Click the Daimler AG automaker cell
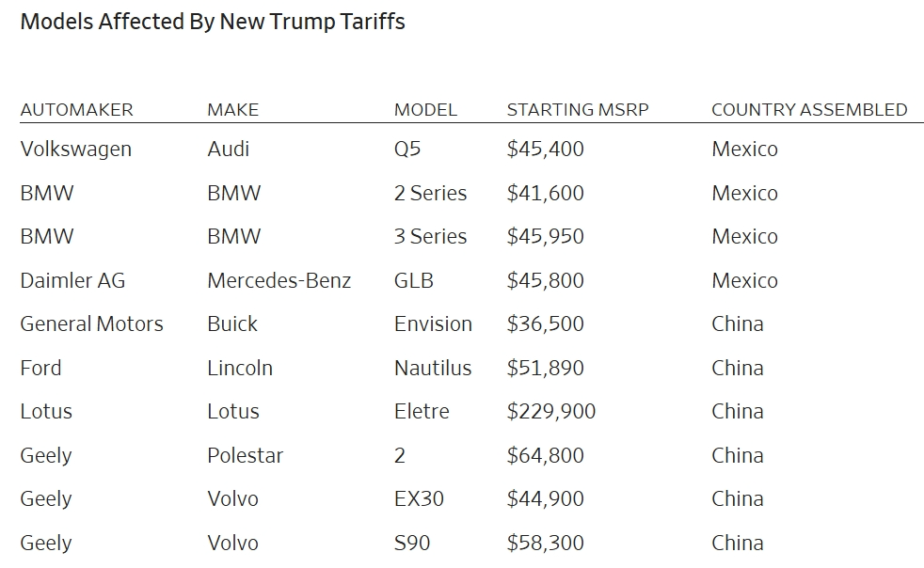This screenshot has width=924, height=568. coord(72,280)
